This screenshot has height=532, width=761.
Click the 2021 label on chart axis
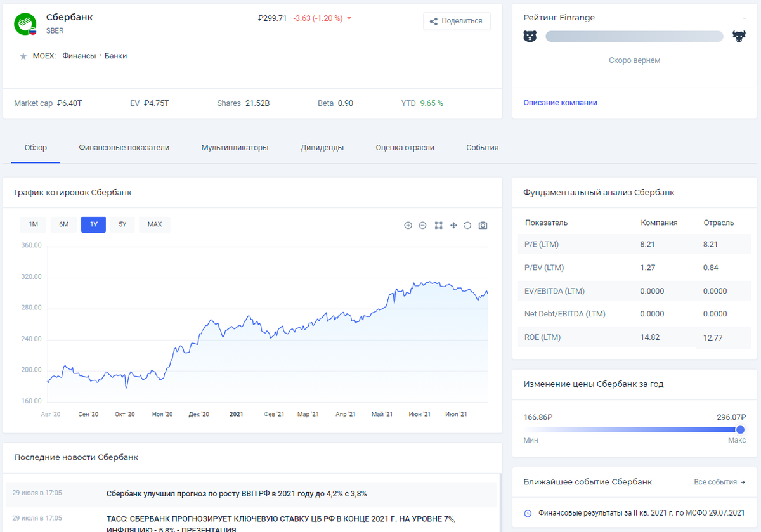coord(236,414)
